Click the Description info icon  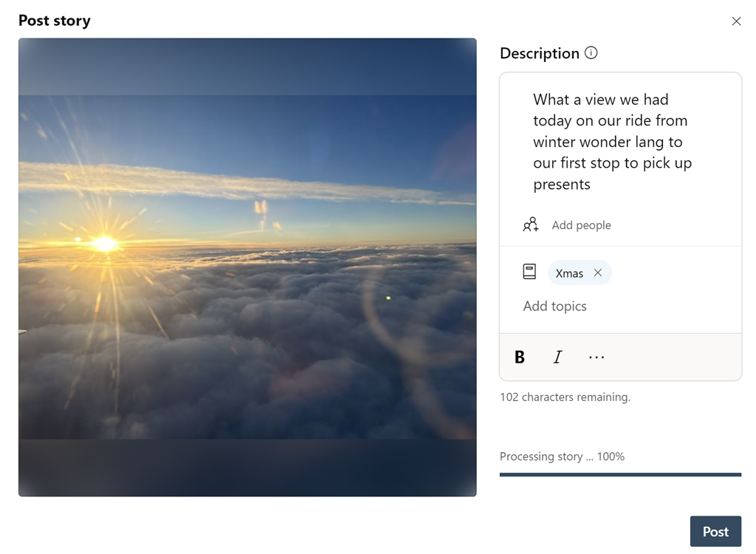point(591,53)
